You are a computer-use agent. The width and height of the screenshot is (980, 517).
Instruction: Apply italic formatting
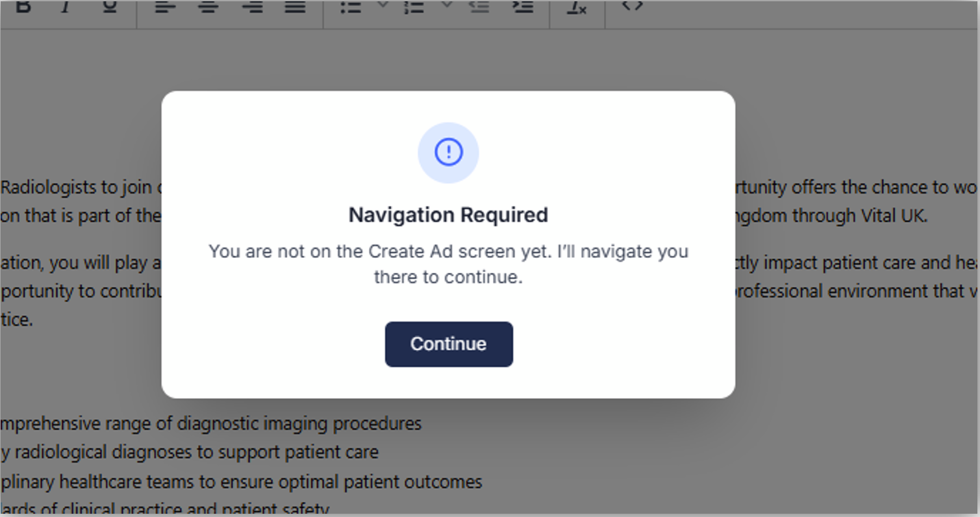click(66, 6)
